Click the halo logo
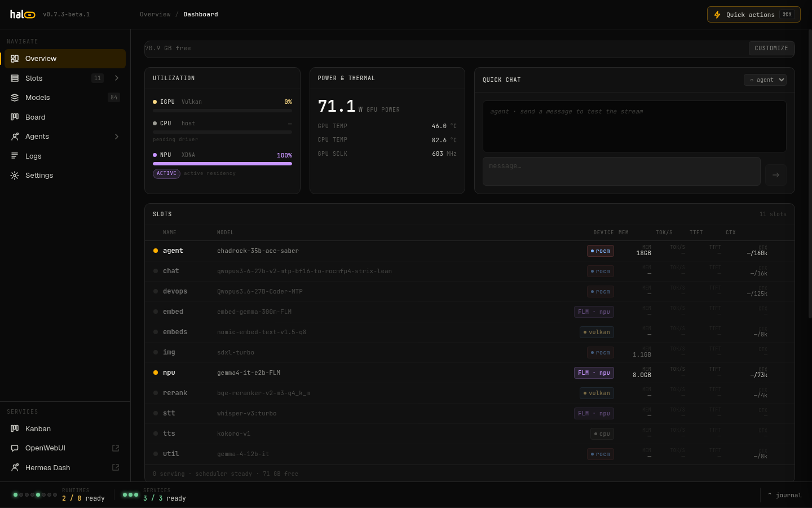Image resolution: width=812 pixels, height=508 pixels. point(23,14)
